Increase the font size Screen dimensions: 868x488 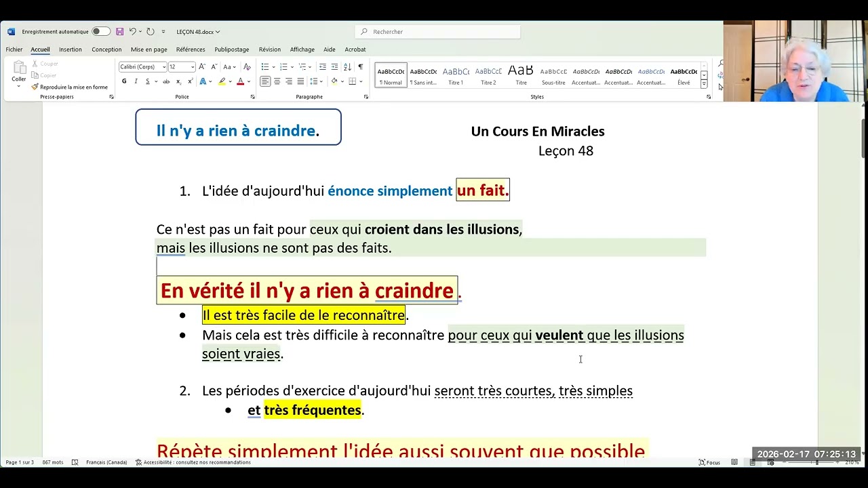[202, 66]
